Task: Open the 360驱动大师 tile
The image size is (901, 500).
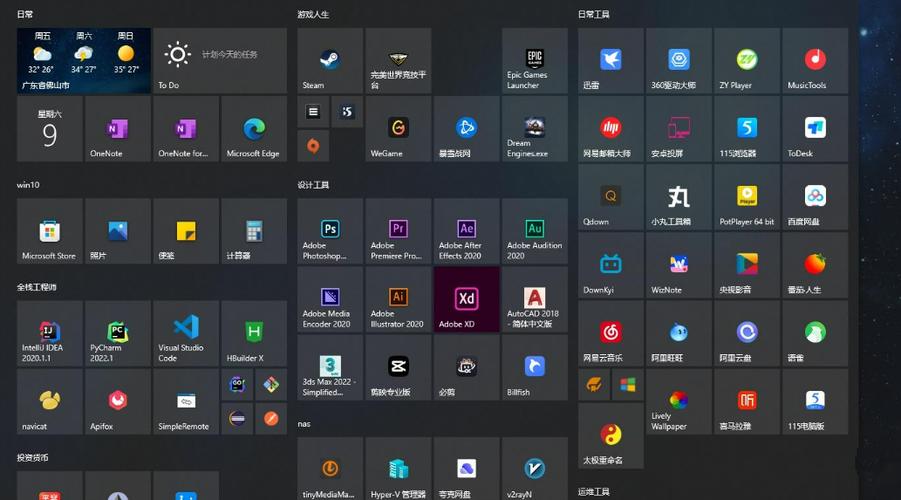Action: (679, 61)
